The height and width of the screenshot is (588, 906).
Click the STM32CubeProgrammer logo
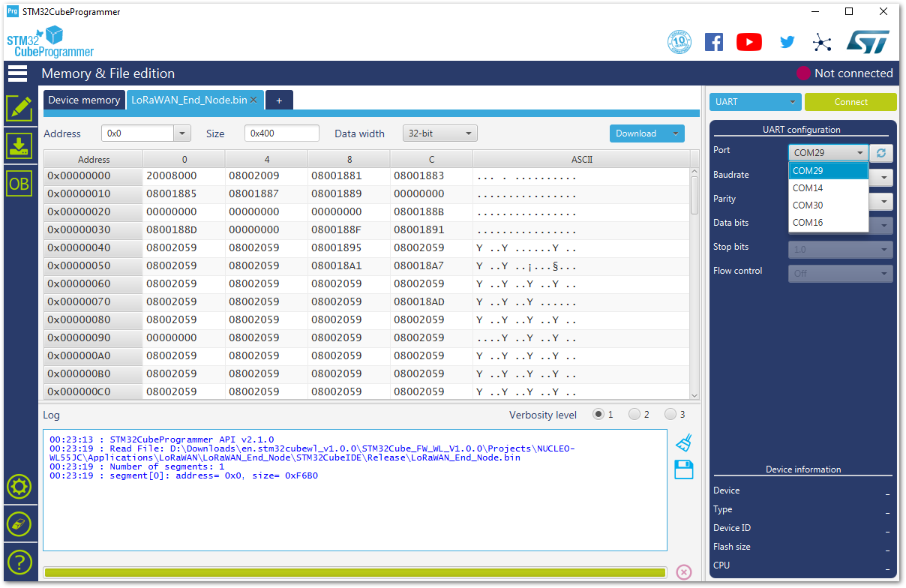click(50, 42)
